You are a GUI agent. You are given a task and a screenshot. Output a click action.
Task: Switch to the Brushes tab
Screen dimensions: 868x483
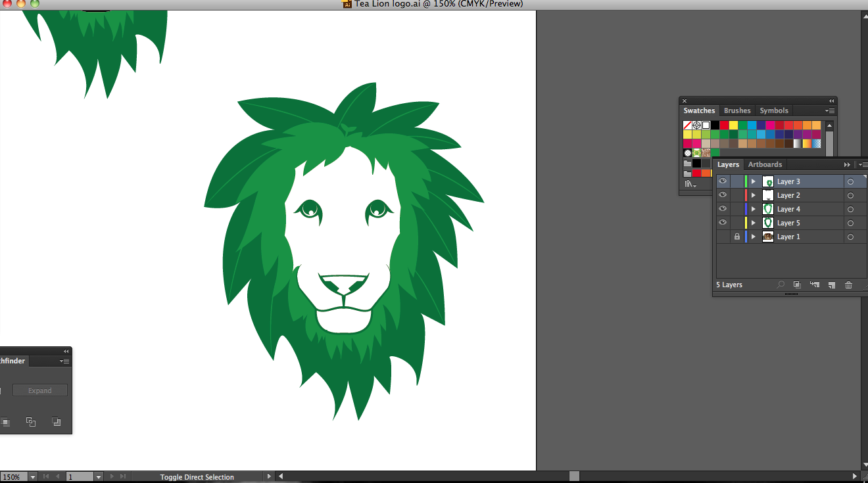coord(737,110)
